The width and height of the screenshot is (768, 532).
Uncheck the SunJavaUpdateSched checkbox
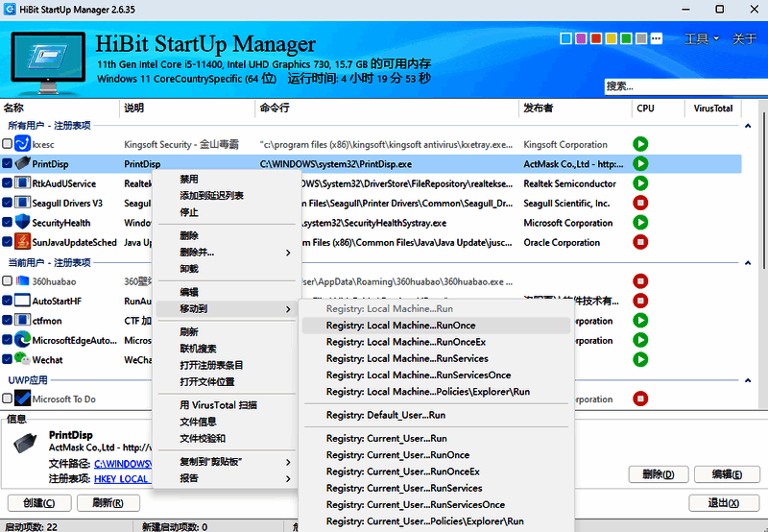point(7,242)
